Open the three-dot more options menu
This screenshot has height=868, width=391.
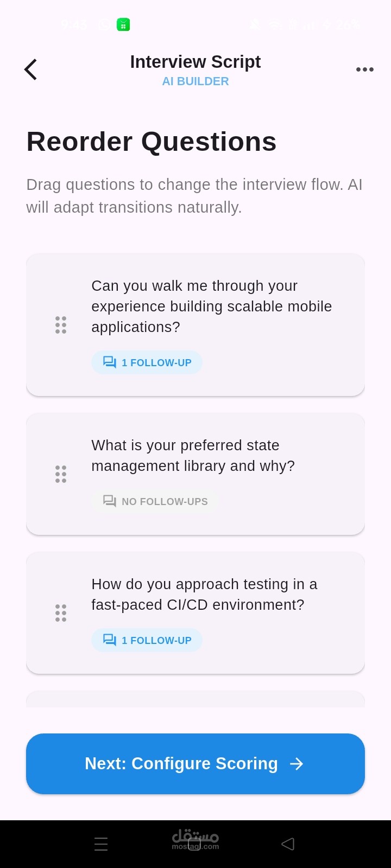tap(364, 69)
